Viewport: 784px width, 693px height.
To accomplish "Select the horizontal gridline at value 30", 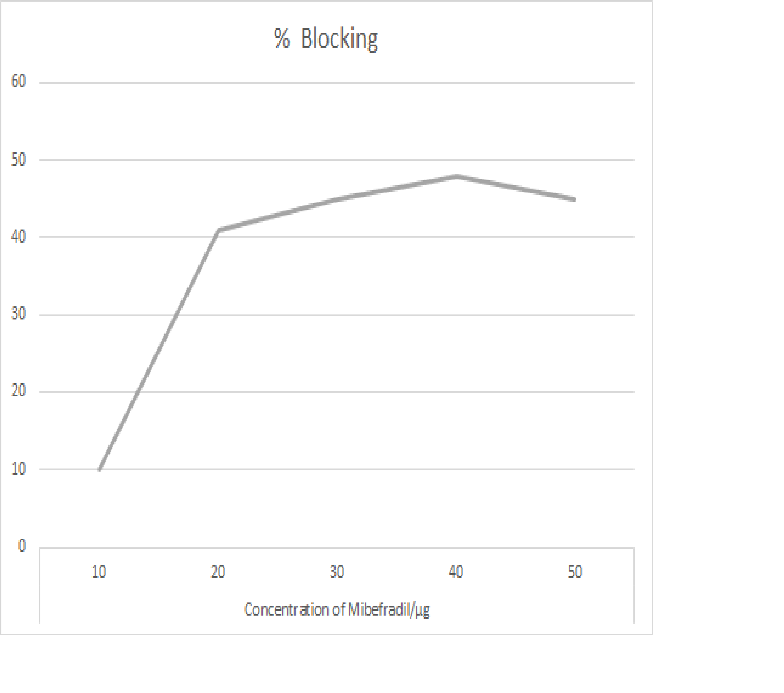I will coord(337,315).
